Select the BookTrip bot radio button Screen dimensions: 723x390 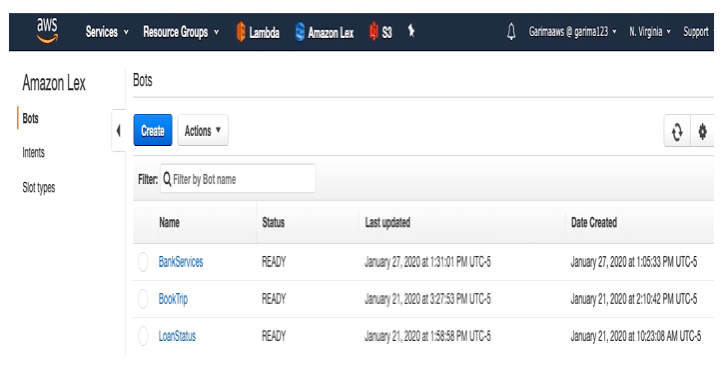143,299
